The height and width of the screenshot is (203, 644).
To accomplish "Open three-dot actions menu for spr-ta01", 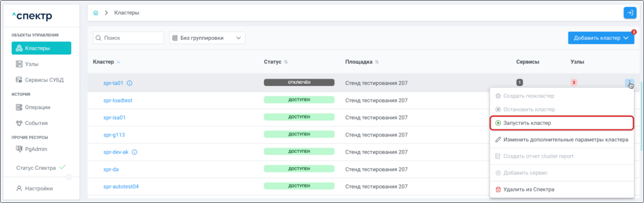I will [x=629, y=83].
